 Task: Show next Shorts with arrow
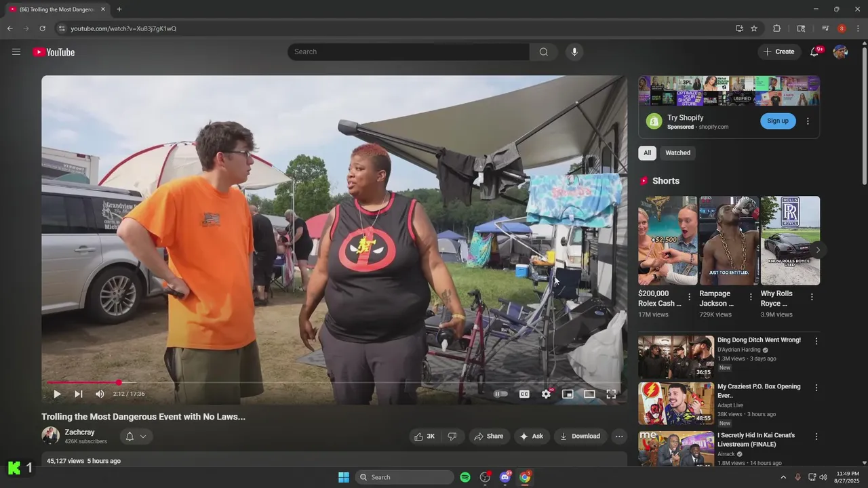[x=818, y=250]
